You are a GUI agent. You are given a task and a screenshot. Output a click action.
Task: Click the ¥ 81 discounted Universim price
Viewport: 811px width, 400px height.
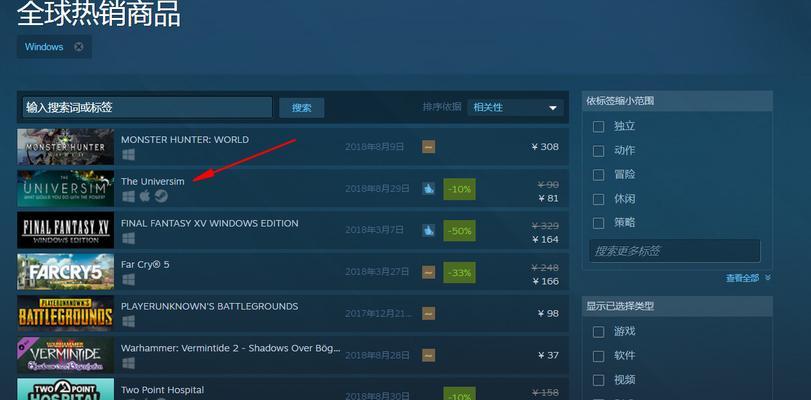tap(548, 198)
